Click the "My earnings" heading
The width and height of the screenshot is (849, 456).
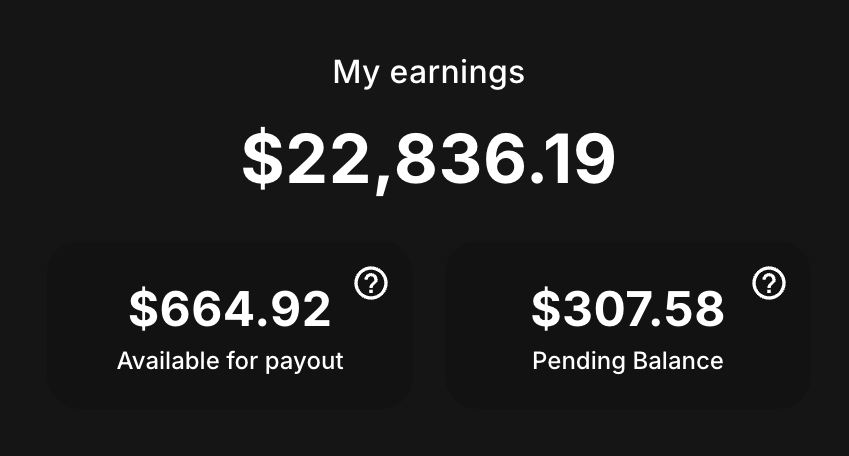(428, 72)
